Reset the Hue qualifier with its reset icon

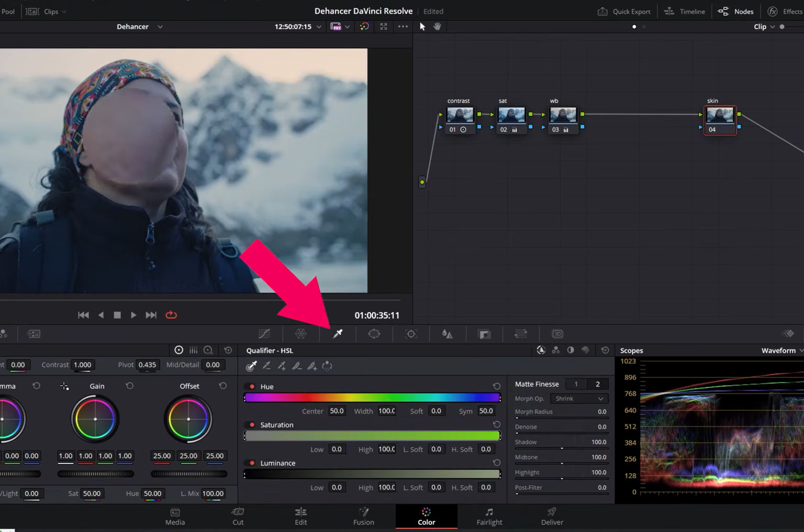click(x=496, y=386)
